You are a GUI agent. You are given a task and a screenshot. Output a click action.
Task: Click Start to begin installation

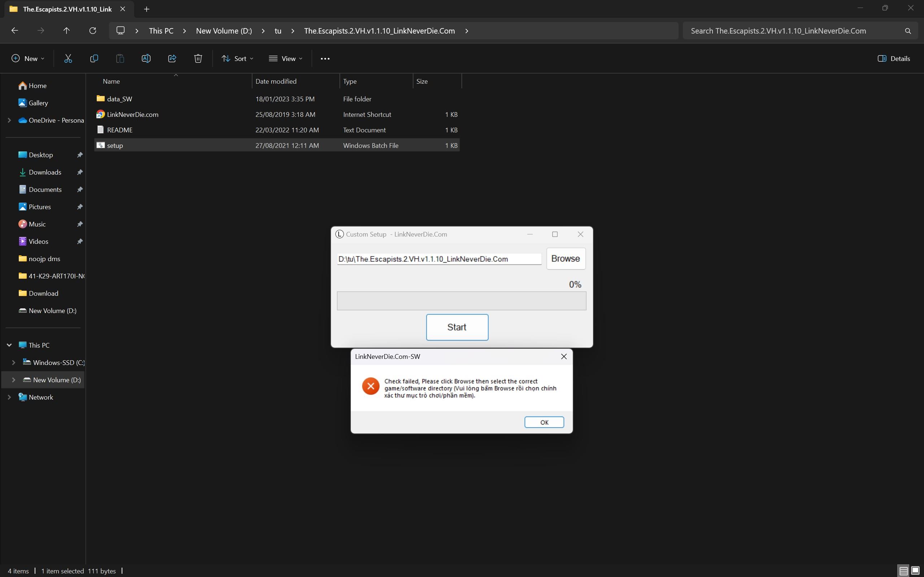pos(457,327)
